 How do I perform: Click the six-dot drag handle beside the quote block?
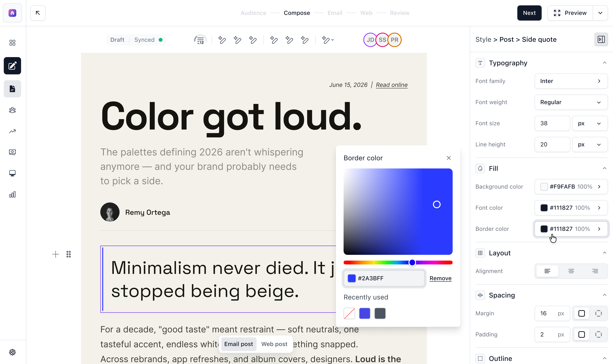[x=69, y=254]
